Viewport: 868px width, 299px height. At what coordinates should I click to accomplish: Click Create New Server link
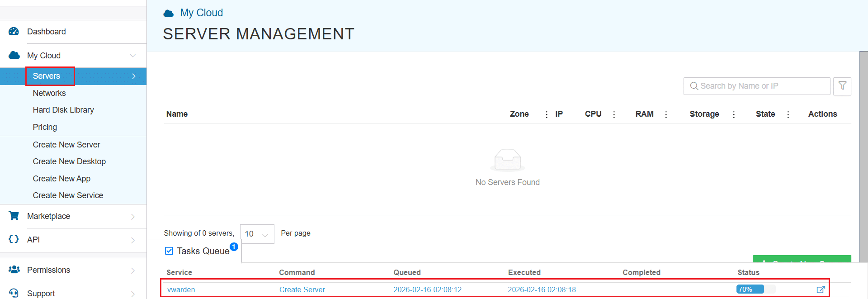click(66, 145)
